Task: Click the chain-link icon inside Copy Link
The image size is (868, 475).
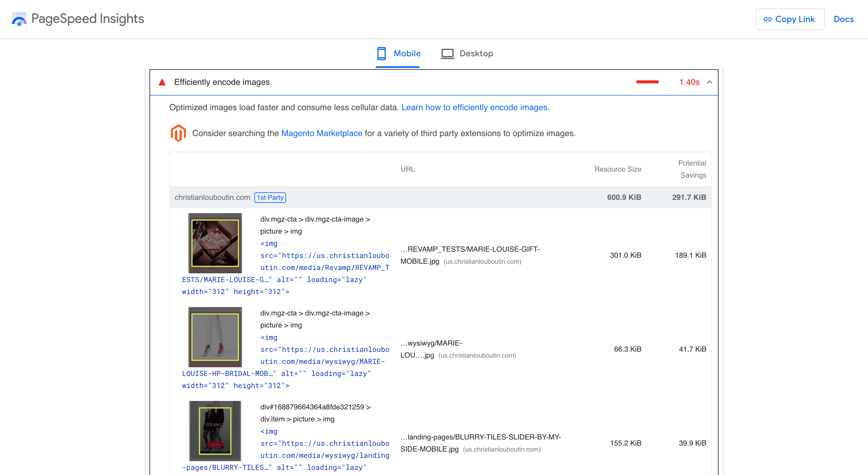Action: [768, 19]
